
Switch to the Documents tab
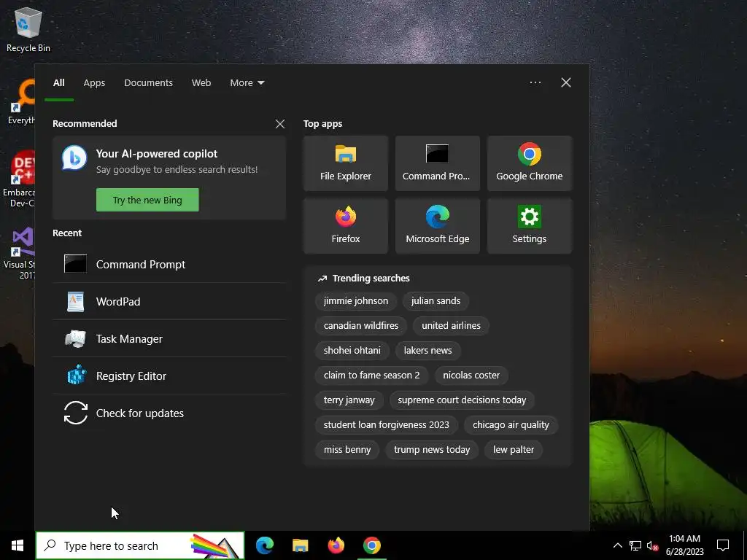pyautogui.click(x=148, y=83)
